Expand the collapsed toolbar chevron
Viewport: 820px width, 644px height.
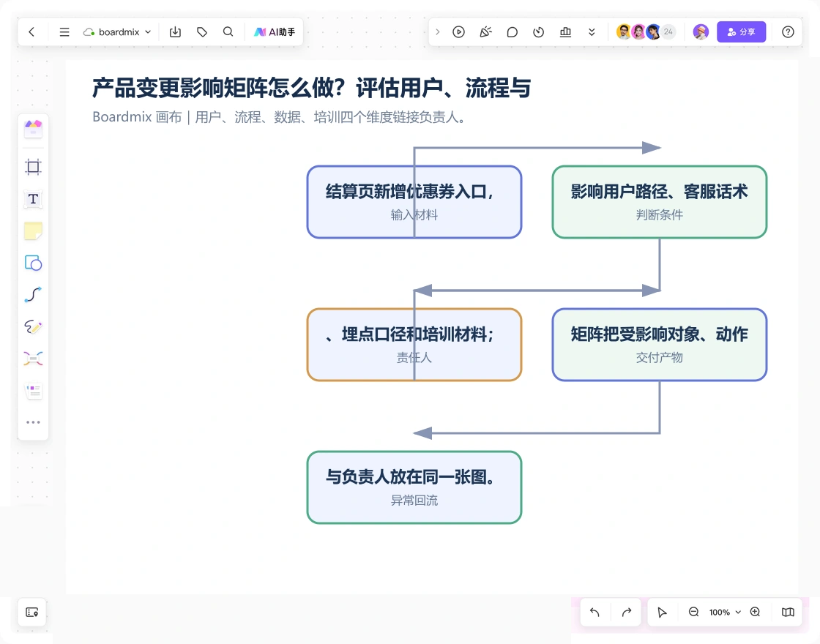coord(438,32)
